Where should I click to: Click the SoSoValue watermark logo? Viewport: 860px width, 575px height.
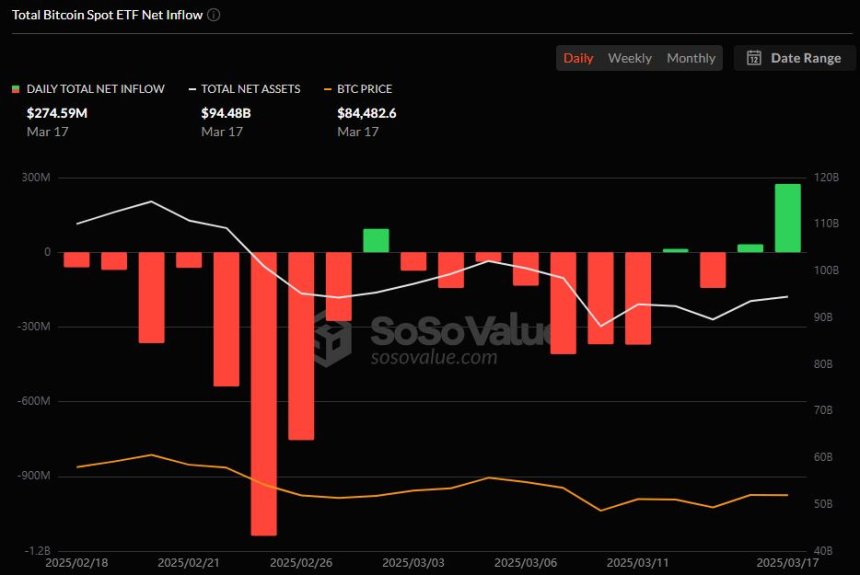point(332,336)
